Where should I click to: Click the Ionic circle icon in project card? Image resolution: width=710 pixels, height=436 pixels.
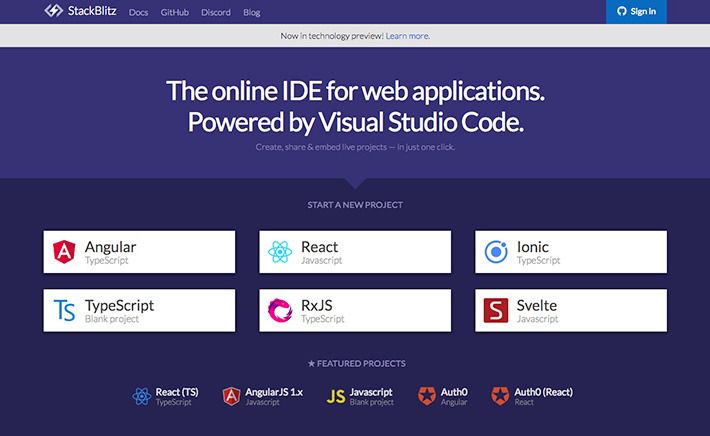coord(496,252)
